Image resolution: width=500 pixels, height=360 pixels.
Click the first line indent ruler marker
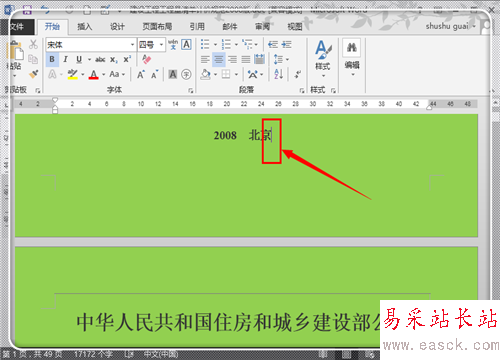tap(55, 100)
